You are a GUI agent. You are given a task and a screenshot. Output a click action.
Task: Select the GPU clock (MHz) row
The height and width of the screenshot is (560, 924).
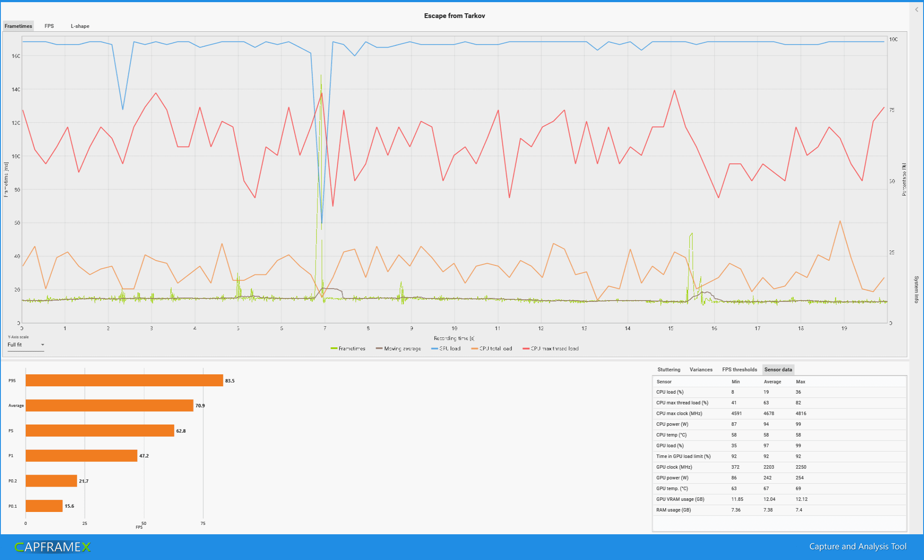(x=780, y=467)
